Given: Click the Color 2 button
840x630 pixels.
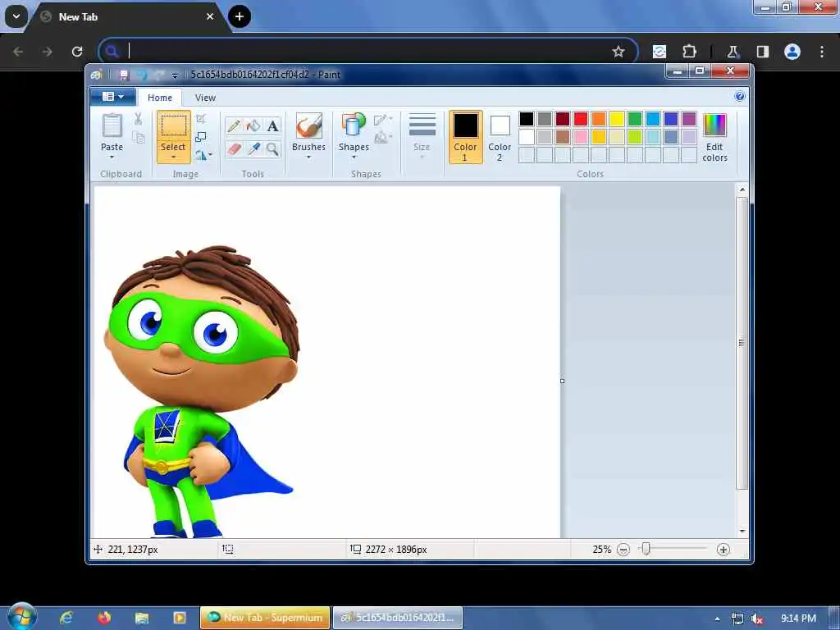Looking at the screenshot, I should click(500, 137).
